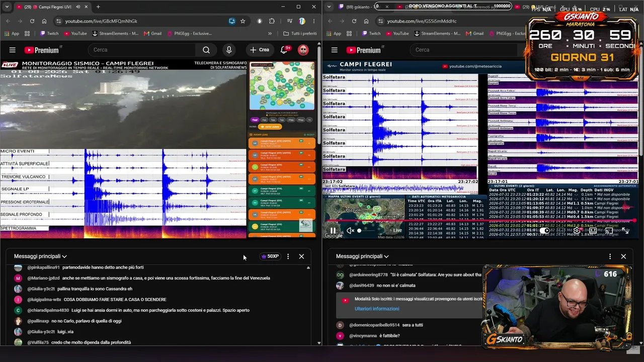The width and height of the screenshot is (644, 362).
Task: Open tab search dropdown in left browser
Action: click(x=7, y=7)
